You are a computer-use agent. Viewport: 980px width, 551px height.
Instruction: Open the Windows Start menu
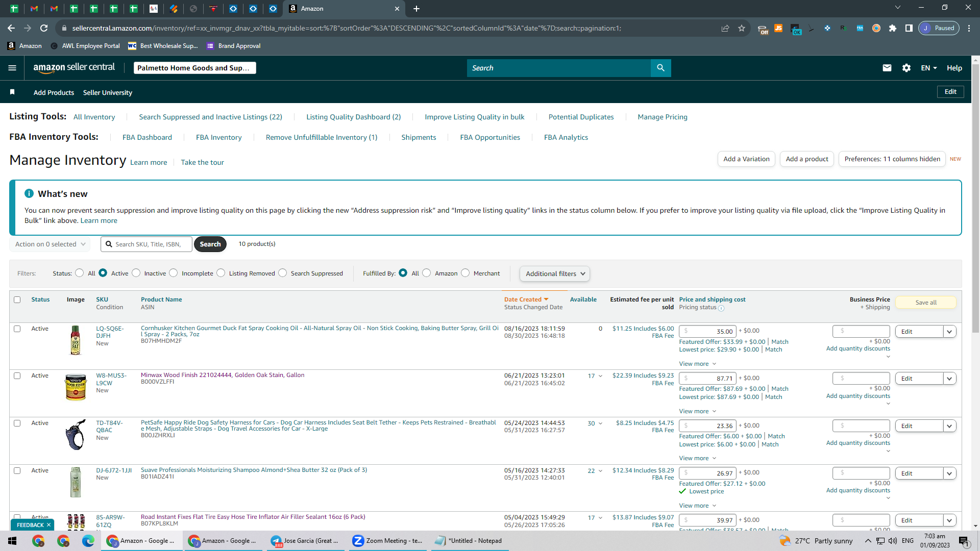pyautogui.click(x=12, y=541)
